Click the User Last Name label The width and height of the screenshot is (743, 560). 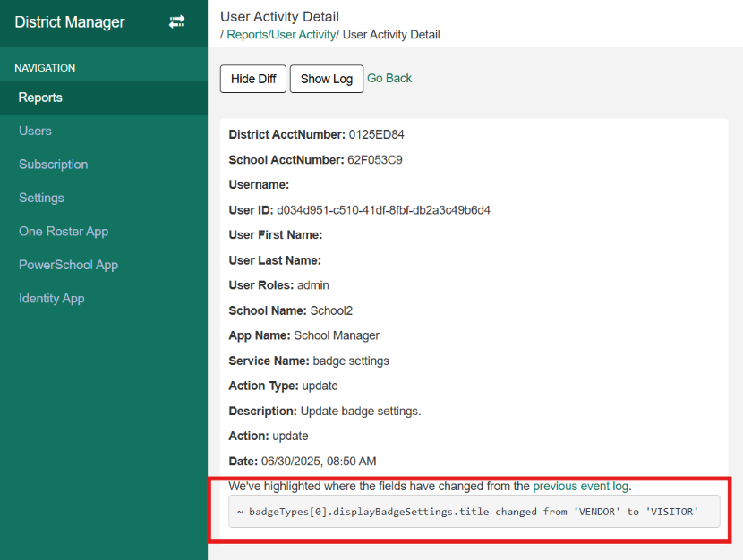point(275,260)
